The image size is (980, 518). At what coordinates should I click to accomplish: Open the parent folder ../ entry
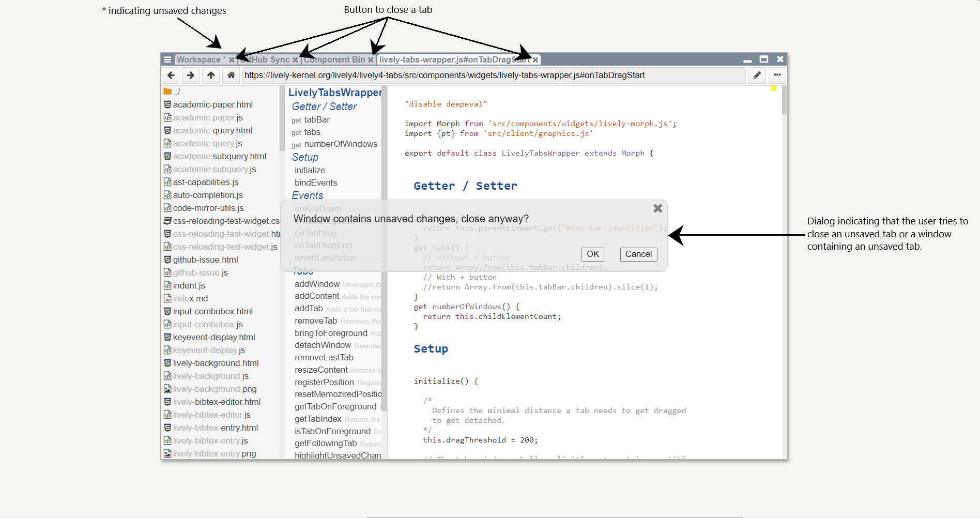pyautogui.click(x=176, y=92)
